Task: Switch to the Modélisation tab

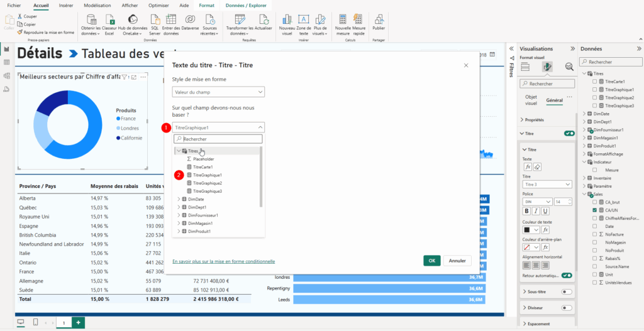Action: [x=97, y=6]
